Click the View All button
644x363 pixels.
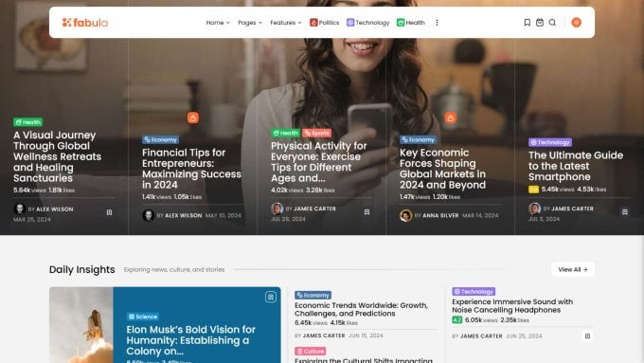point(573,270)
